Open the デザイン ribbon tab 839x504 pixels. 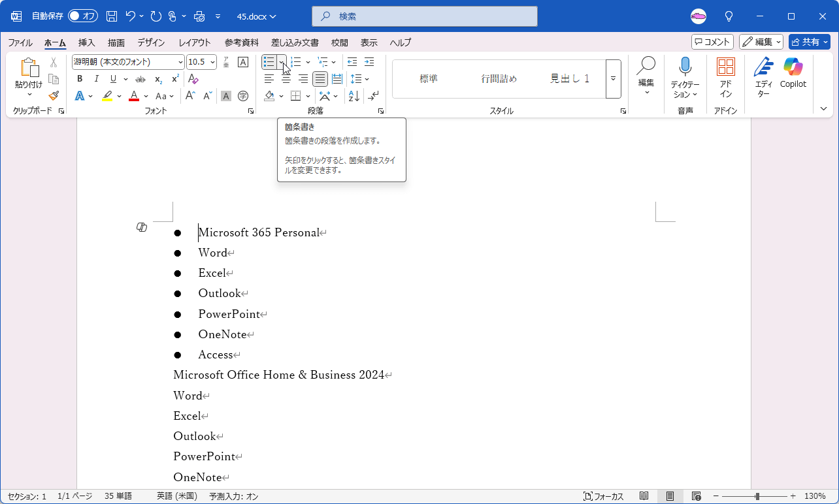(x=150, y=42)
